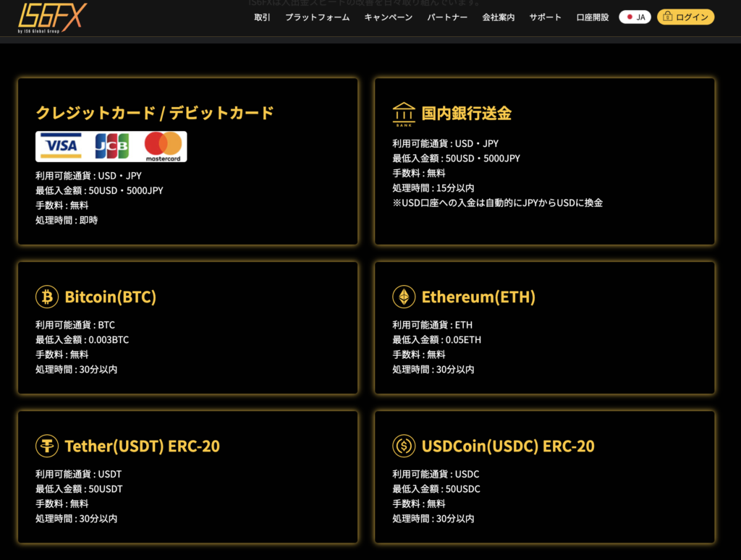
Task: Click 処理時間 : 30分以内 in Tether card
Action: [77, 519]
